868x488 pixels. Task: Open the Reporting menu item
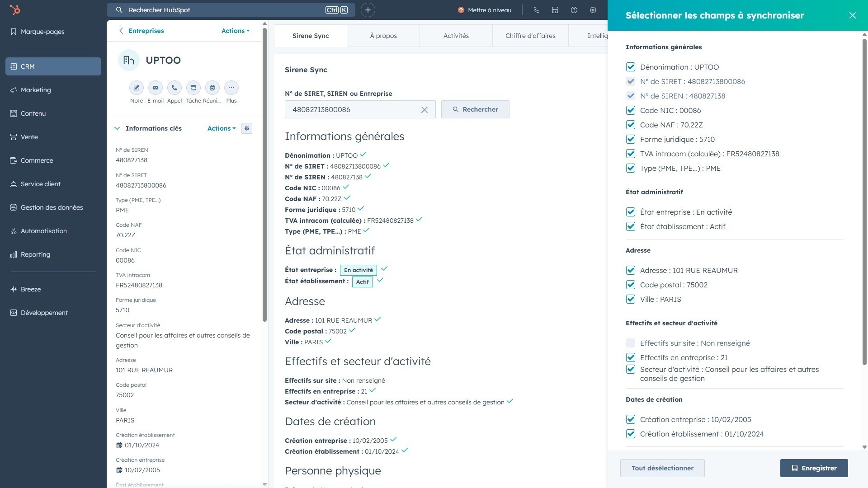point(35,254)
